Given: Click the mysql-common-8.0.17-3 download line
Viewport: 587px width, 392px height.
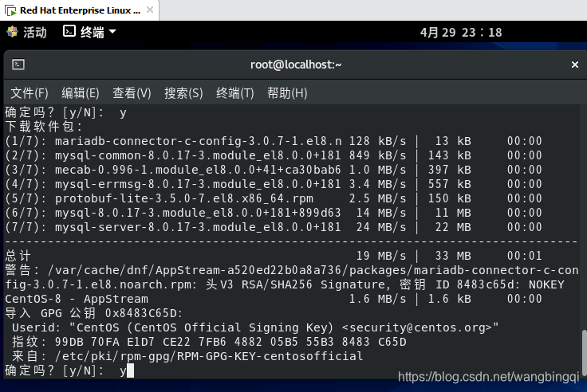Looking at the screenshot, I should coord(274,155).
